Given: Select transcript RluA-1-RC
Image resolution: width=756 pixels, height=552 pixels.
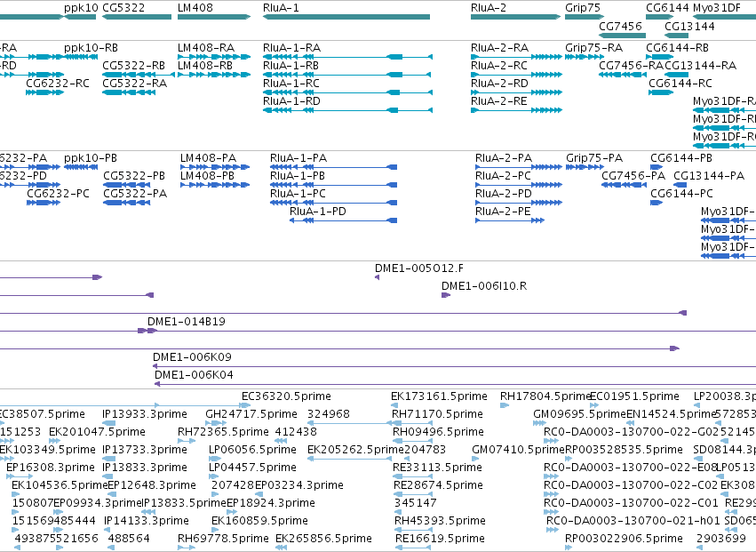Looking at the screenshot, I should [x=291, y=84].
